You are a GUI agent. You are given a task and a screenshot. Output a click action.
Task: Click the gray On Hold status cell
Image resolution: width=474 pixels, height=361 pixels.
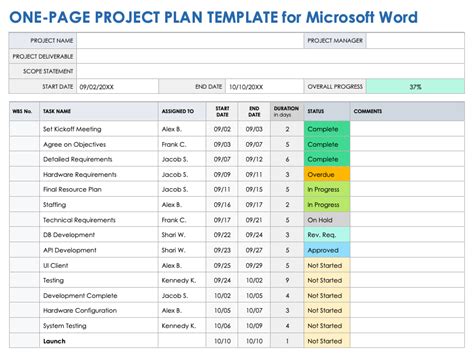coord(327,220)
